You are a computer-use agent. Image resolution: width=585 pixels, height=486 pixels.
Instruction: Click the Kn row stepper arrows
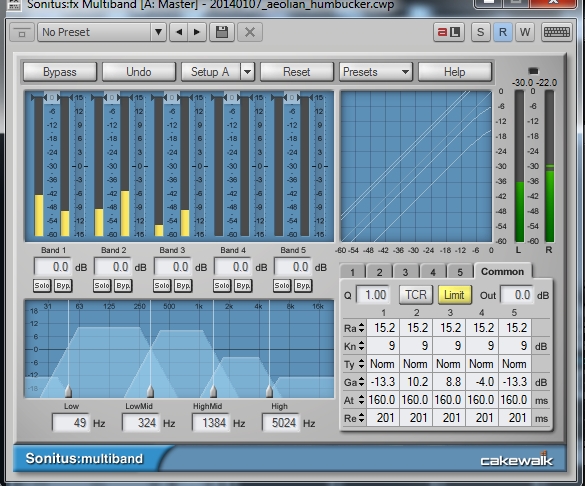click(361, 346)
